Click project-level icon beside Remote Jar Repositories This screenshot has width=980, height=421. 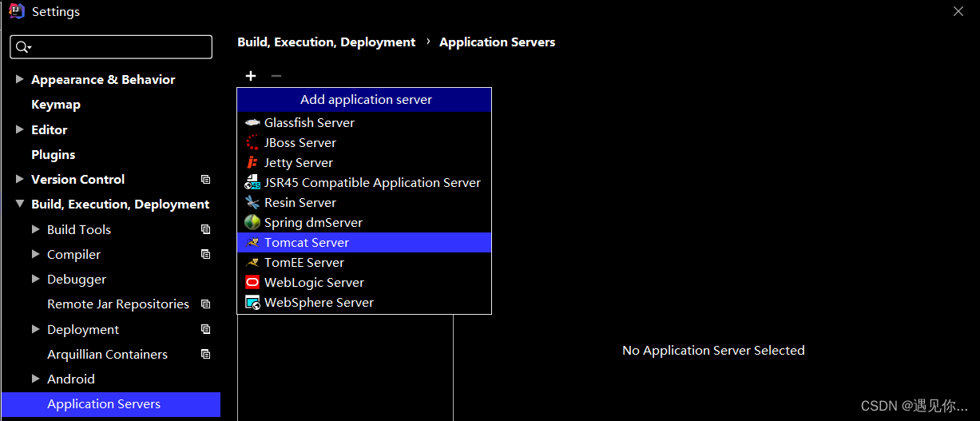tap(205, 304)
